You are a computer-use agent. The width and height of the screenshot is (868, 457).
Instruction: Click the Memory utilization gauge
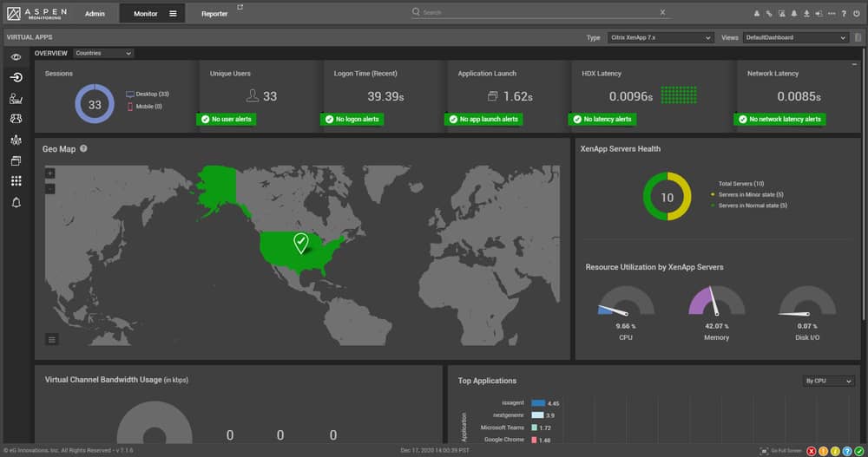point(716,301)
